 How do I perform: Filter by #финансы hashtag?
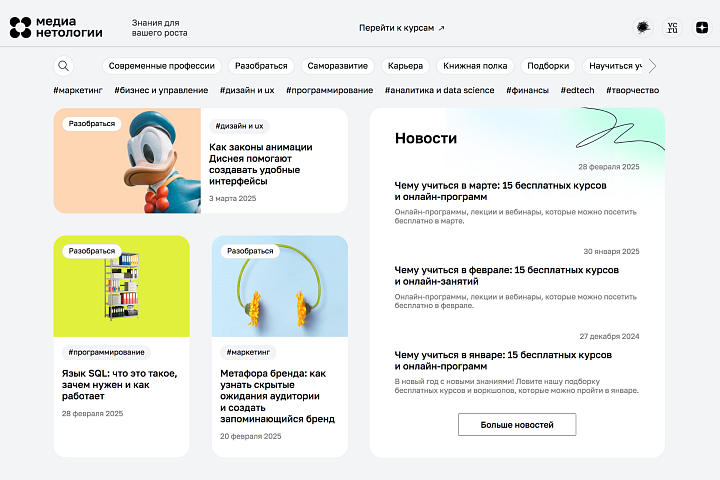pyautogui.click(x=527, y=90)
